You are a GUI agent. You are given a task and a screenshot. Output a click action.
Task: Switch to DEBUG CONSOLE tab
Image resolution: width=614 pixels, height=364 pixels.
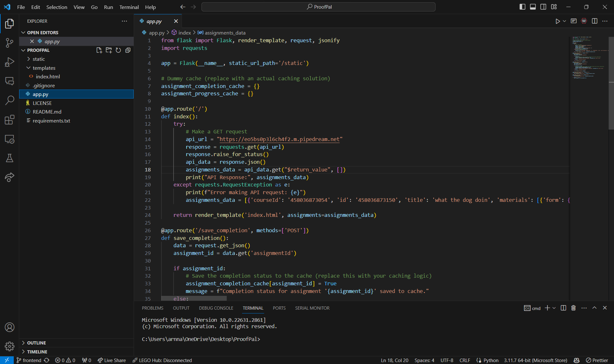(216, 308)
